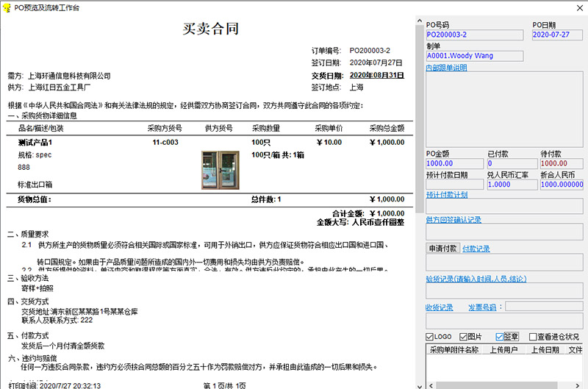This screenshot has width=588, height=389.
Task: Click into the 发票号码 input field
Action: pyautogui.click(x=542, y=307)
